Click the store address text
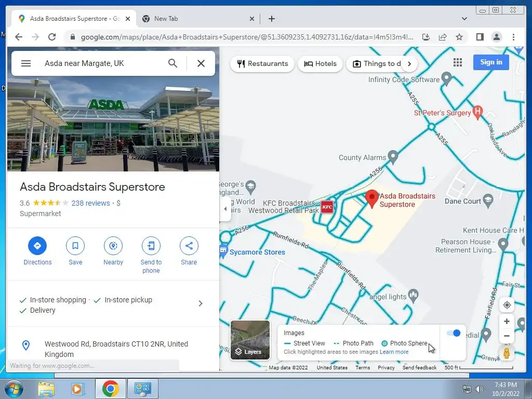This screenshot has height=399, width=532. tap(116, 349)
